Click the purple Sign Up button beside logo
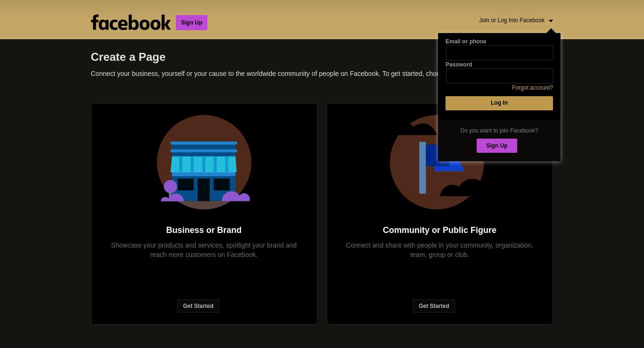This screenshot has height=348, width=644. pyautogui.click(x=191, y=23)
